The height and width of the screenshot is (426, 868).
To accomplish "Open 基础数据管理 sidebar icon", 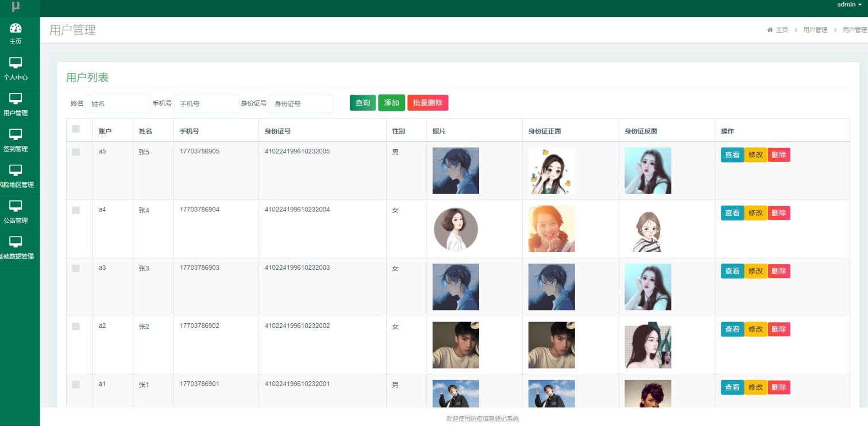I will (x=16, y=242).
